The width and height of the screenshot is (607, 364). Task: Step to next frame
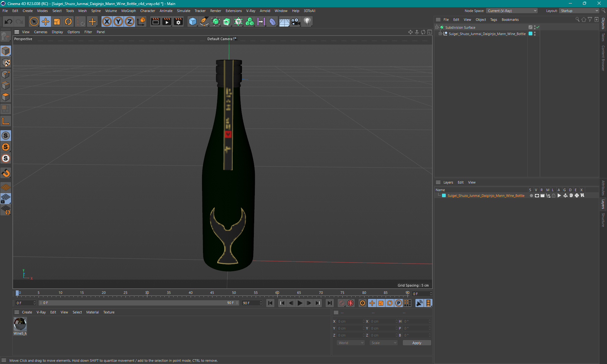tap(309, 303)
